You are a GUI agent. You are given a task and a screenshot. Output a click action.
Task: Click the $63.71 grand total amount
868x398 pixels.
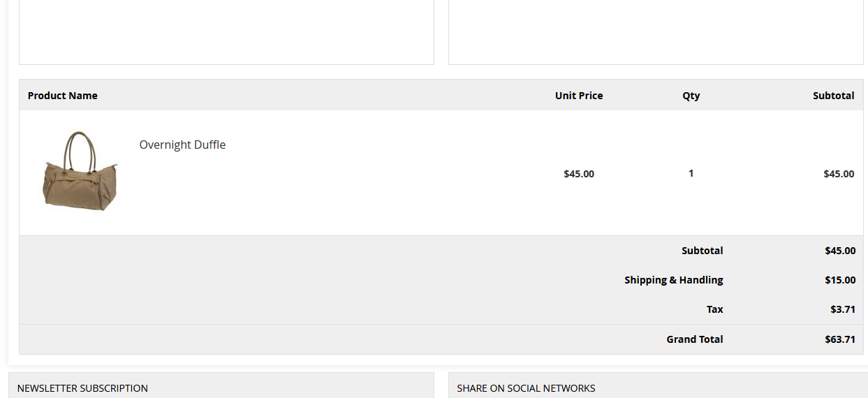coord(839,339)
